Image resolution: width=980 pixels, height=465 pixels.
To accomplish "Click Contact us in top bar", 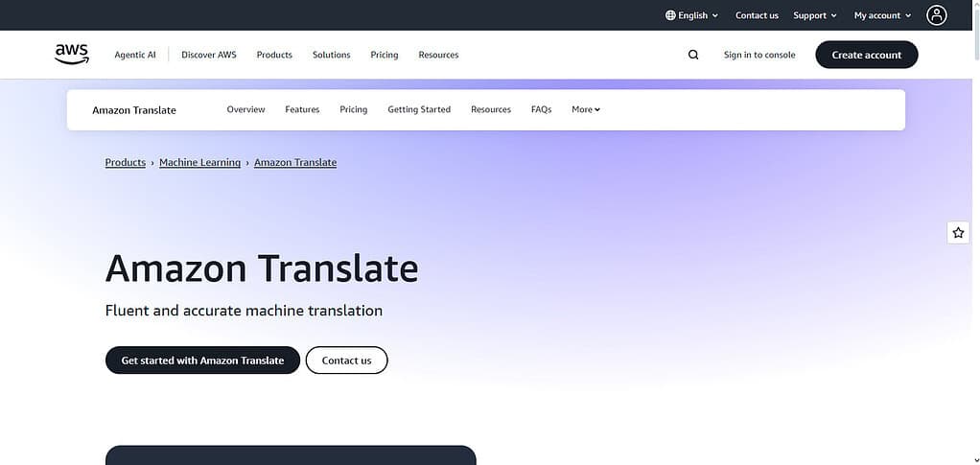I will click(757, 15).
